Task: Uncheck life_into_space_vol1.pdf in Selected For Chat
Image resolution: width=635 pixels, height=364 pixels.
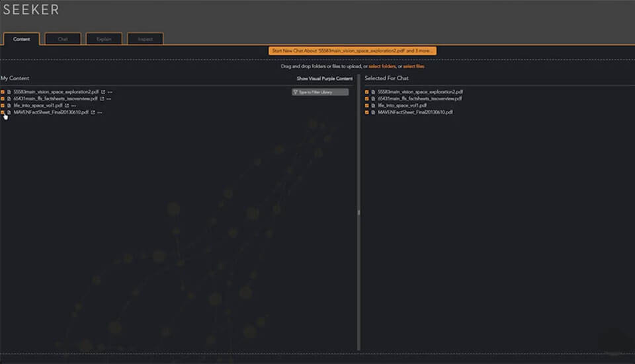Action: click(367, 106)
